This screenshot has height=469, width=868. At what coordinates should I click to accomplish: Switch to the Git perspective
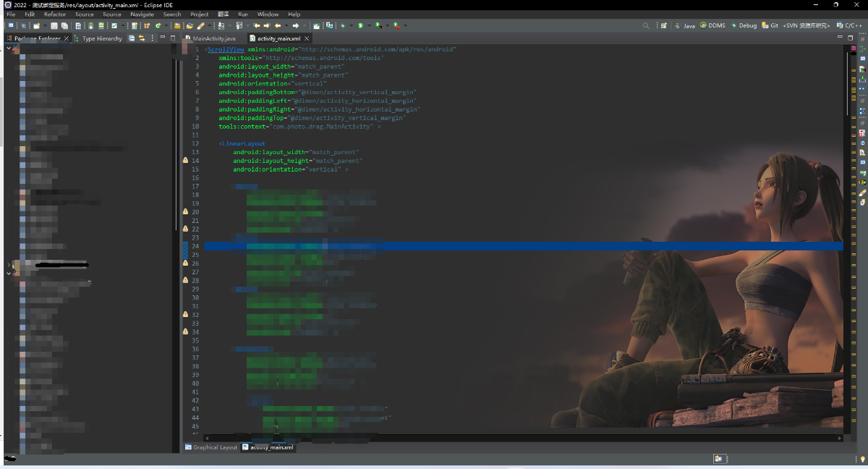point(770,25)
